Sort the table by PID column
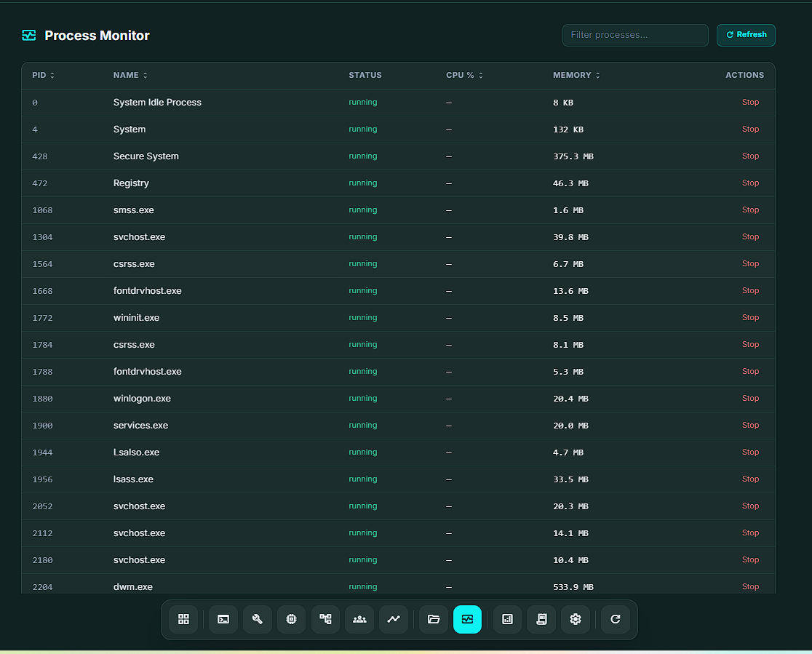The height and width of the screenshot is (654, 812). coord(43,76)
